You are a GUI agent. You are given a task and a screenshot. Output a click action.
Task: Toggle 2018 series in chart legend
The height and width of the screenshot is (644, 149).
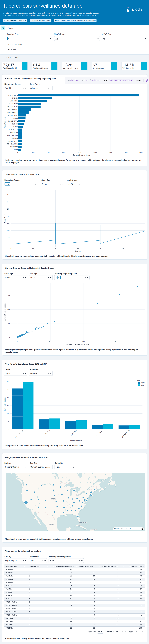pos(141,383)
